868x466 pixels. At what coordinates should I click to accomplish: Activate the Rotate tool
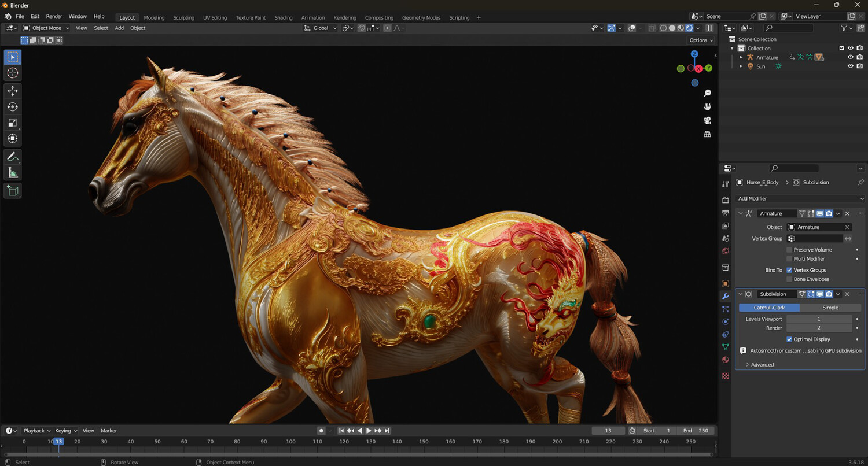pos(13,107)
